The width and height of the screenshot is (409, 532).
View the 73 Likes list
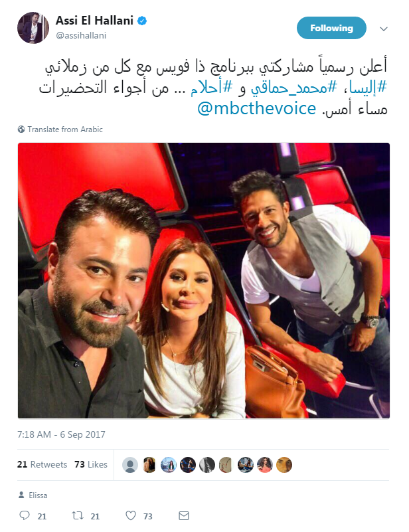click(91, 464)
